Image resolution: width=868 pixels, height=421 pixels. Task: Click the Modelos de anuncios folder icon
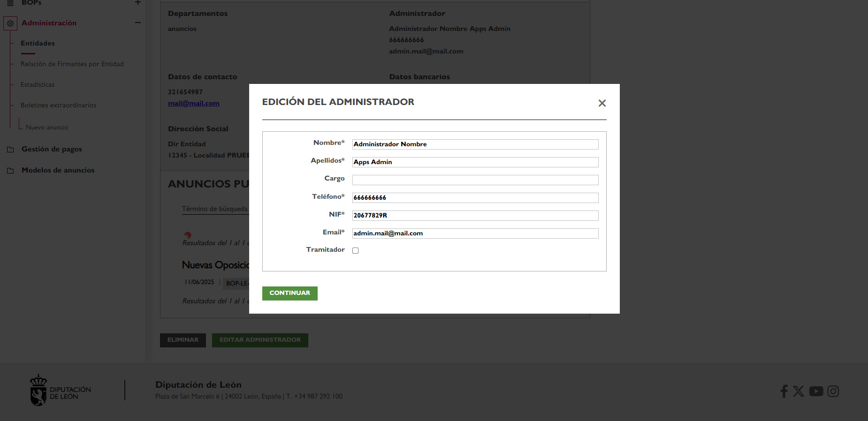(10, 171)
